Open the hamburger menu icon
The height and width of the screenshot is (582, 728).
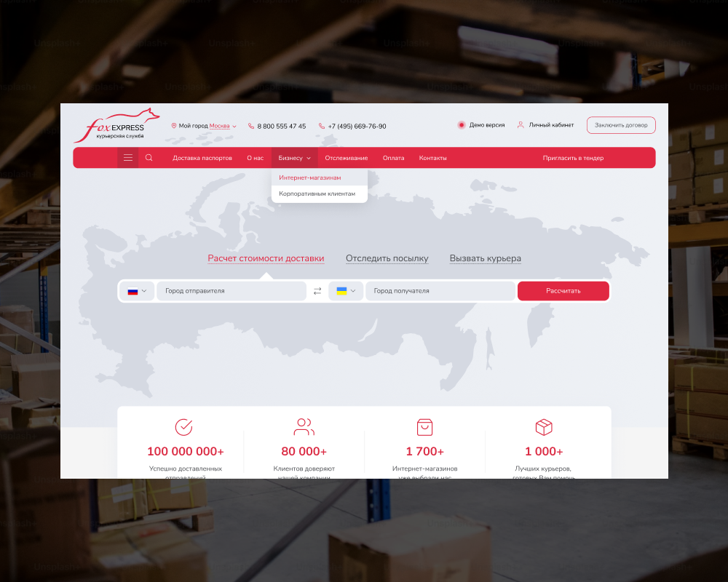(x=128, y=158)
